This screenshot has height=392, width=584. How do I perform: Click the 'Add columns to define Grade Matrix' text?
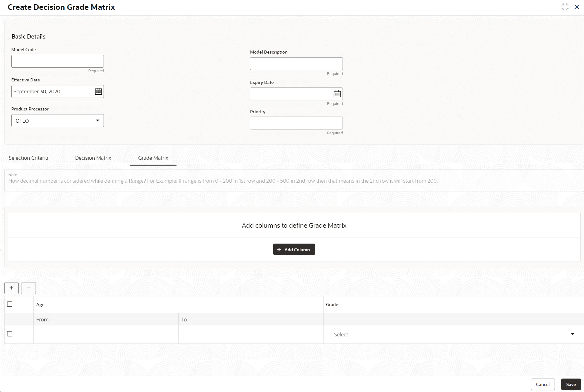point(294,226)
